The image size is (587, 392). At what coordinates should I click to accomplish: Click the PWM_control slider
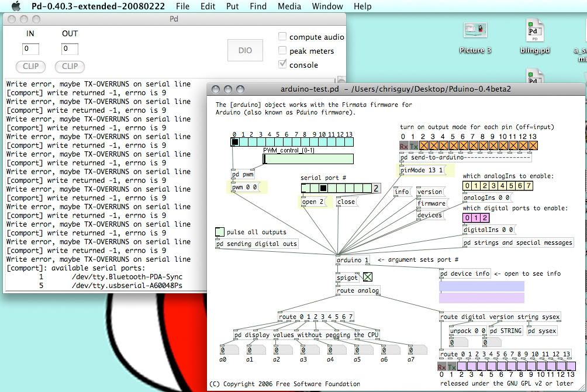pos(308,159)
